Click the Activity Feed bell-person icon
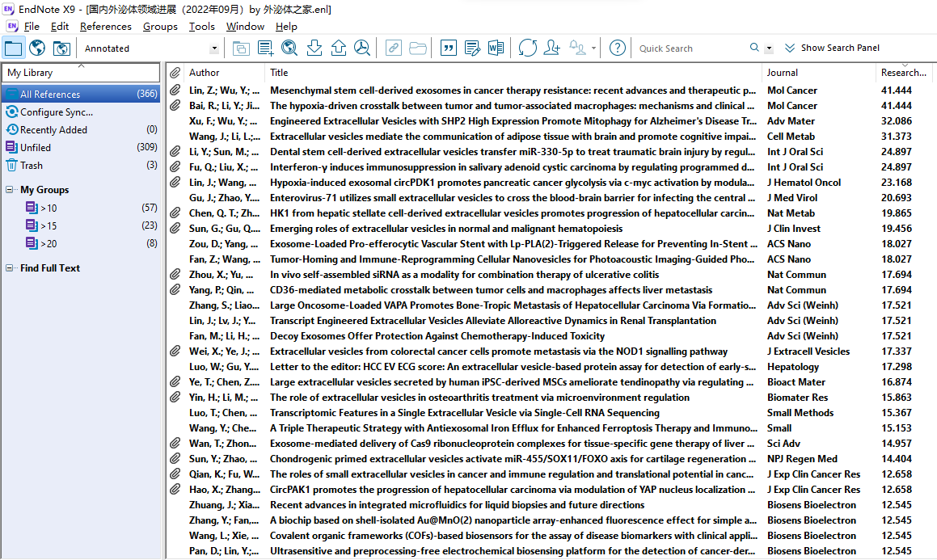The height and width of the screenshot is (560, 937). coord(576,48)
